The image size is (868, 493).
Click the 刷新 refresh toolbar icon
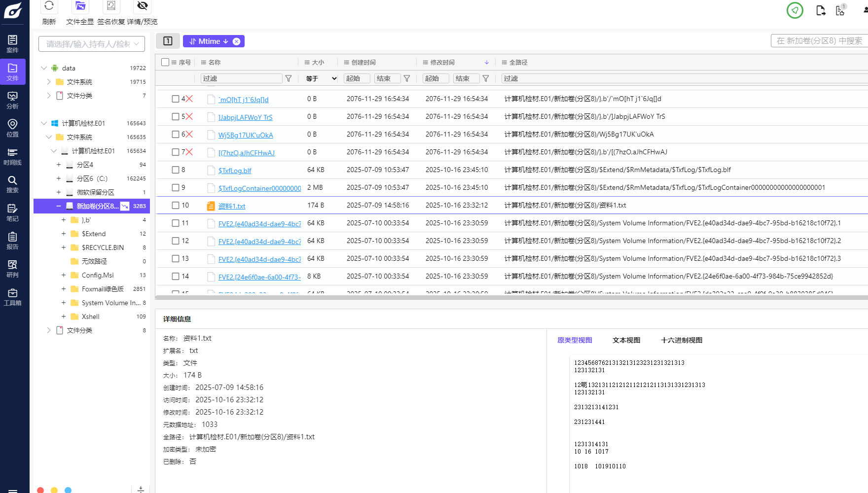click(x=49, y=6)
